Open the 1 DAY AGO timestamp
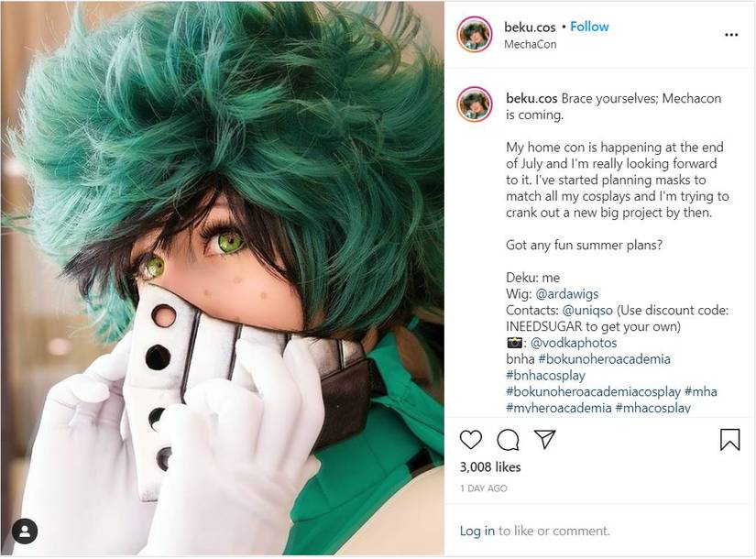The height and width of the screenshot is (559, 756). [x=484, y=488]
